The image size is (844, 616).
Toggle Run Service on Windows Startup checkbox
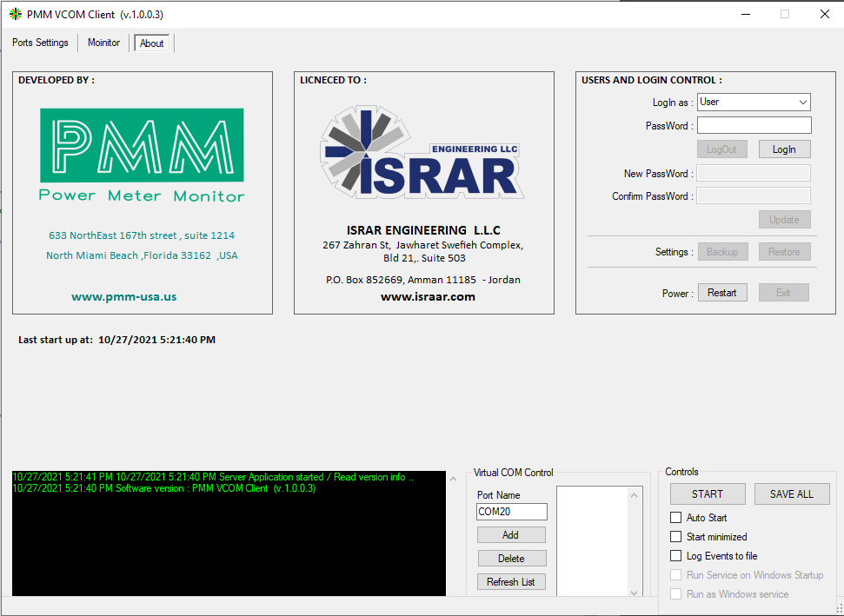pyautogui.click(x=675, y=575)
